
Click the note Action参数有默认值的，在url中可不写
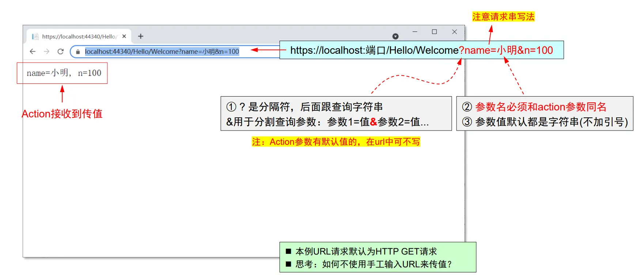pyautogui.click(x=336, y=142)
